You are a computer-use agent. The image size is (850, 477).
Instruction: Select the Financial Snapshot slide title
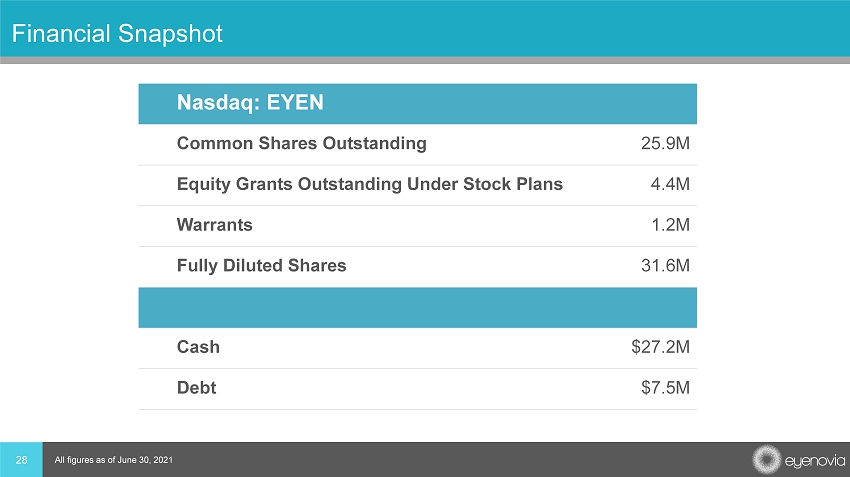(117, 34)
